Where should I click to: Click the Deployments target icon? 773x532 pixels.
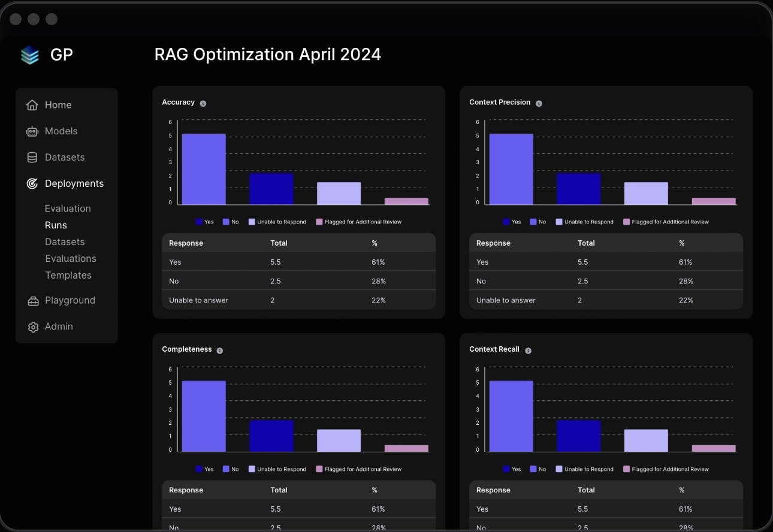click(x=32, y=184)
